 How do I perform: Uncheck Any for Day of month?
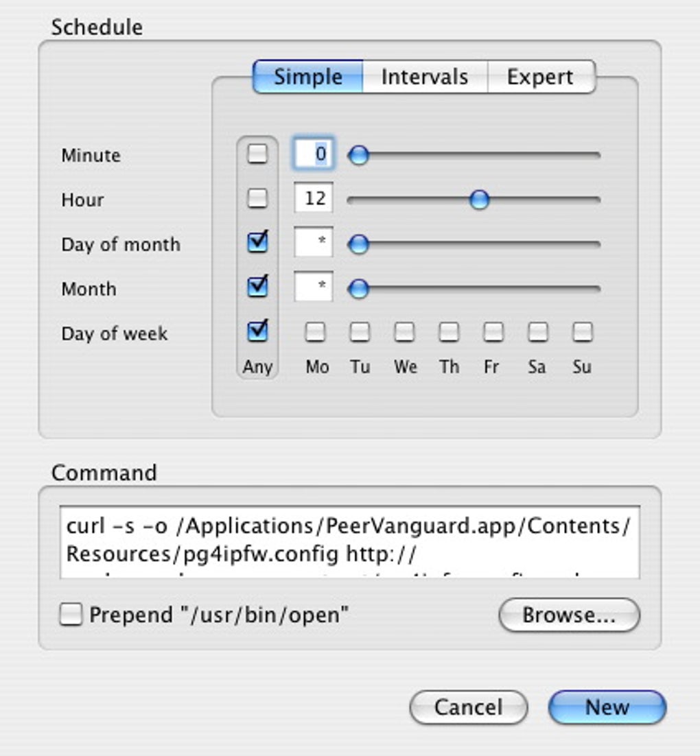pos(257,243)
